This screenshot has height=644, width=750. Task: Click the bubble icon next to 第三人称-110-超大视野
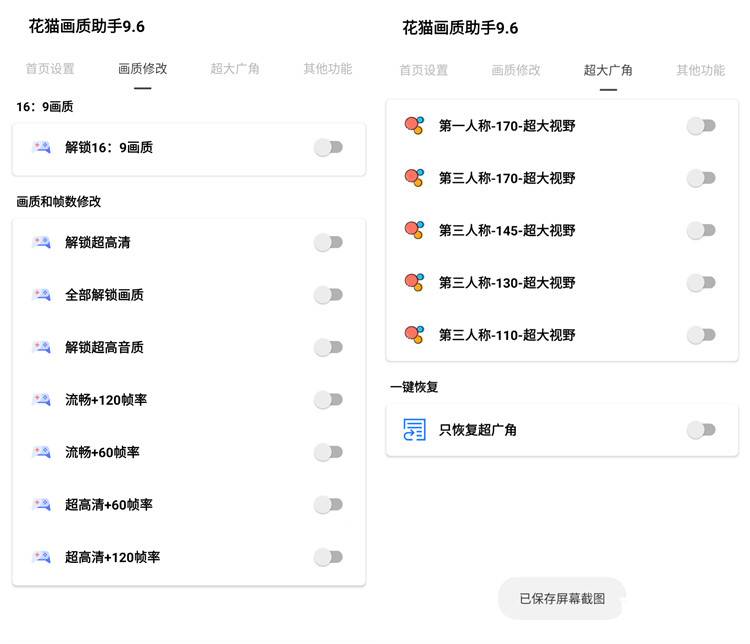414,334
